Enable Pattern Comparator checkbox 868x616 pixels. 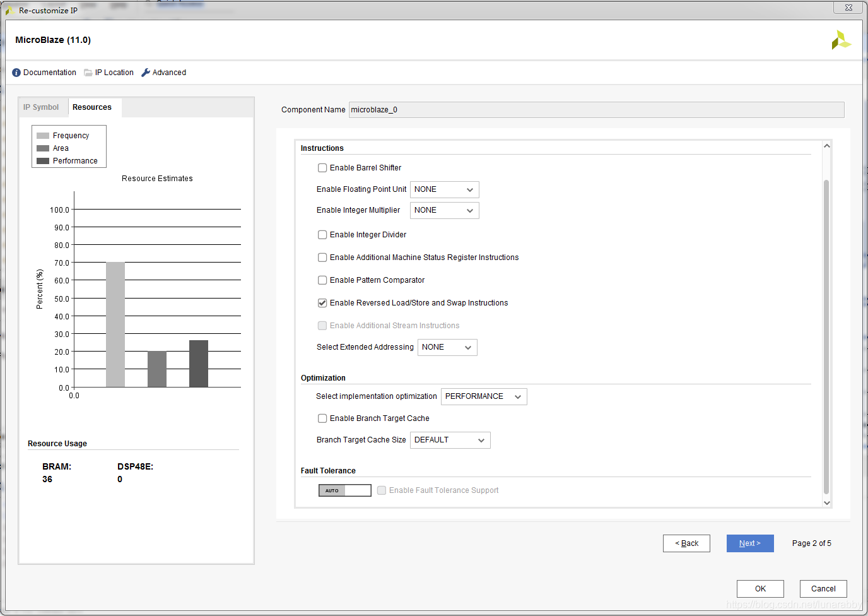(322, 280)
